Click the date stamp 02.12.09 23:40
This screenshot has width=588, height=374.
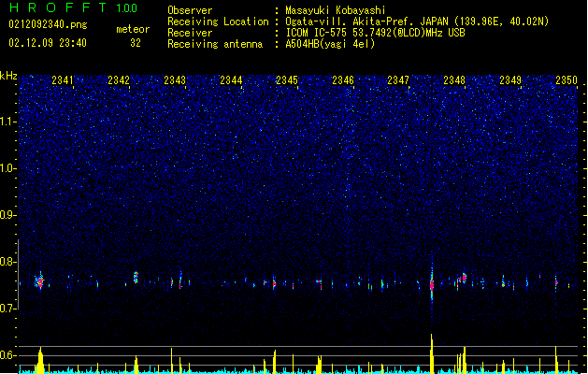click(48, 43)
